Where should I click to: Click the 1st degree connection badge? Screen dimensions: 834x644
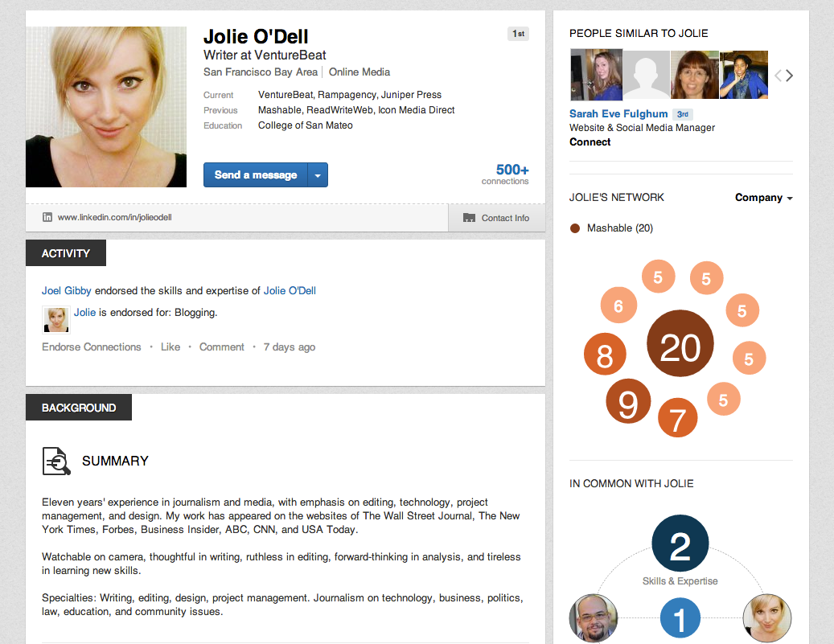[518, 34]
